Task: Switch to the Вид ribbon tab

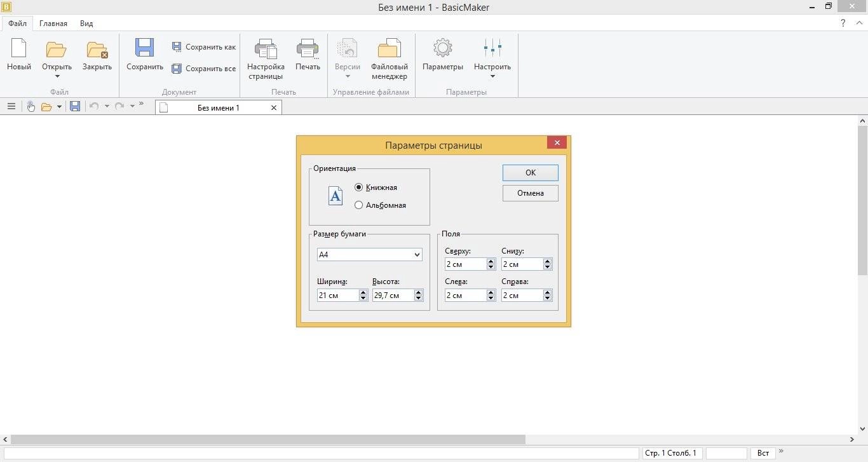Action: coord(86,24)
